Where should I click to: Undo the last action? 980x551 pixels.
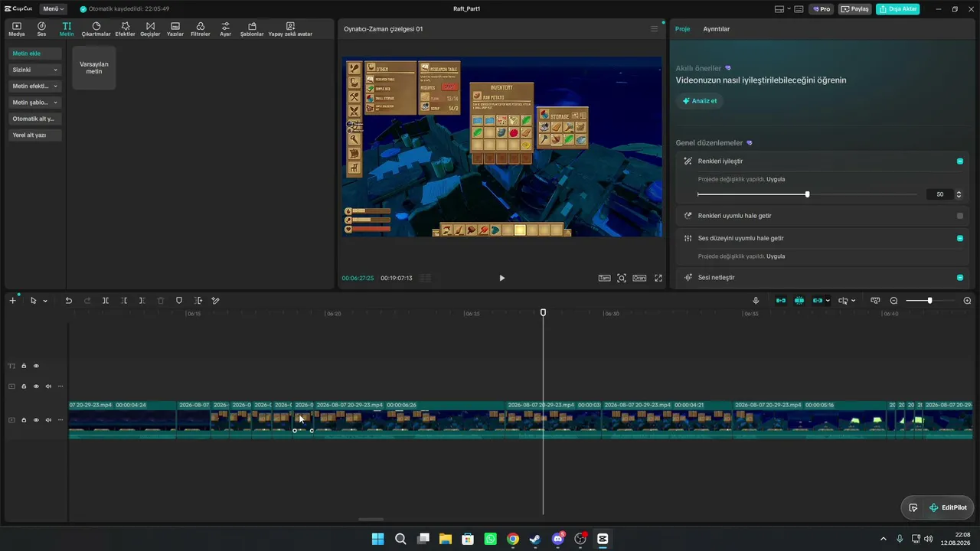(x=68, y=301)
